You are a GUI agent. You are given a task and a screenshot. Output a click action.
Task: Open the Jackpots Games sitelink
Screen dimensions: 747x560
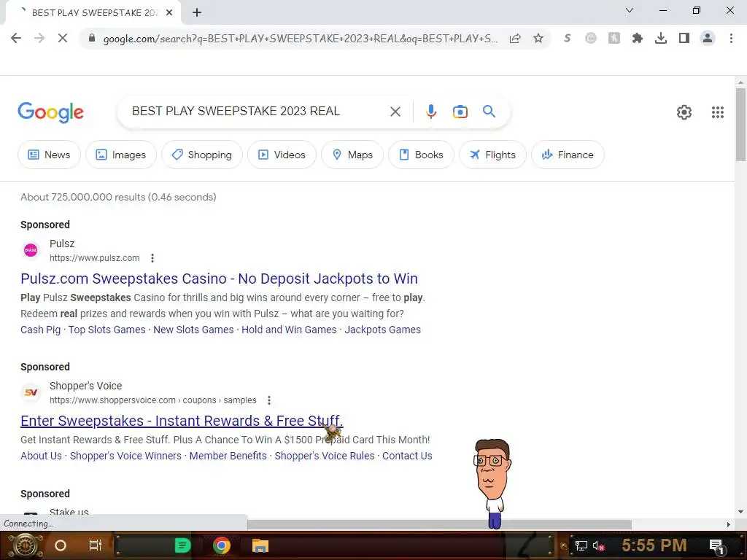382,330
